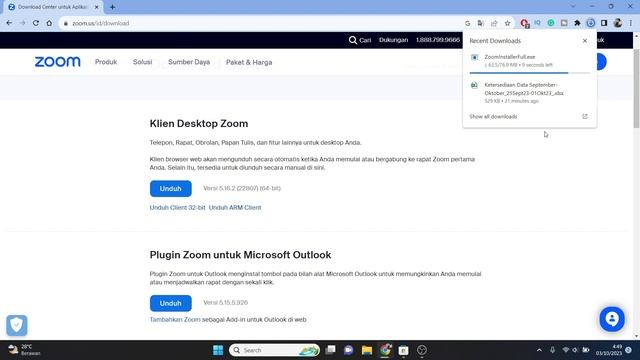This screenshot has width=640, height=360.
Task: Open downloads page via external icon
Action: pyautogui.click(x=584, y=117)
